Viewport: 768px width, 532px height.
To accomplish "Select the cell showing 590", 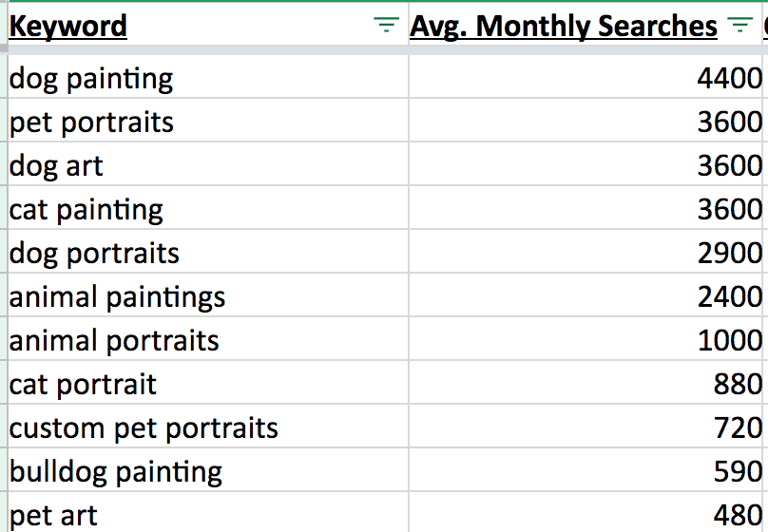I will (x=586, y=470).
